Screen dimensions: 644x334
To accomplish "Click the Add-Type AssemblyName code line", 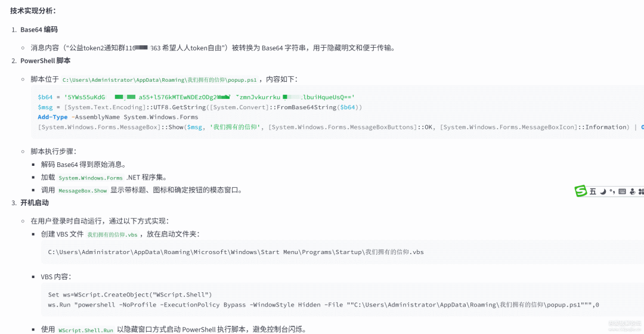I will tap(118, 117).
